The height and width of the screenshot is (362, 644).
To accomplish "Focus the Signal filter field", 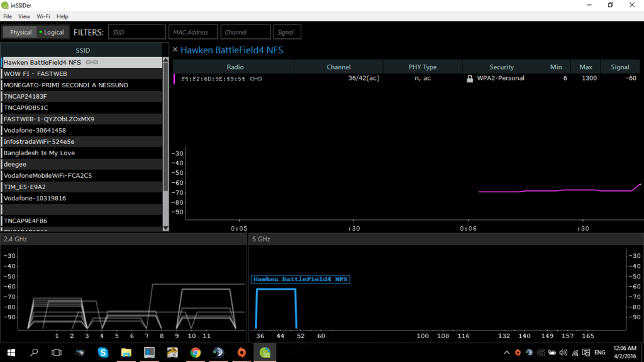I will (287, 32).
